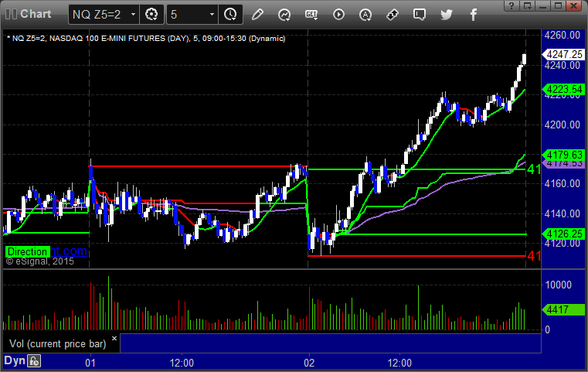
Task: Open the blue 'nt.com' link
Action: tap(69, 251)
